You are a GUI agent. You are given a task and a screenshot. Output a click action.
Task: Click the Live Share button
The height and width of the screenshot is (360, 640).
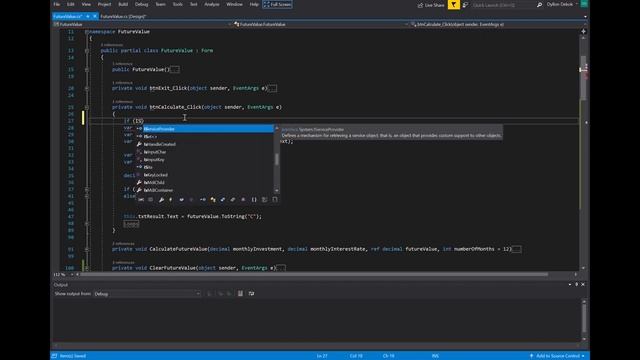[x=431, y=5]
